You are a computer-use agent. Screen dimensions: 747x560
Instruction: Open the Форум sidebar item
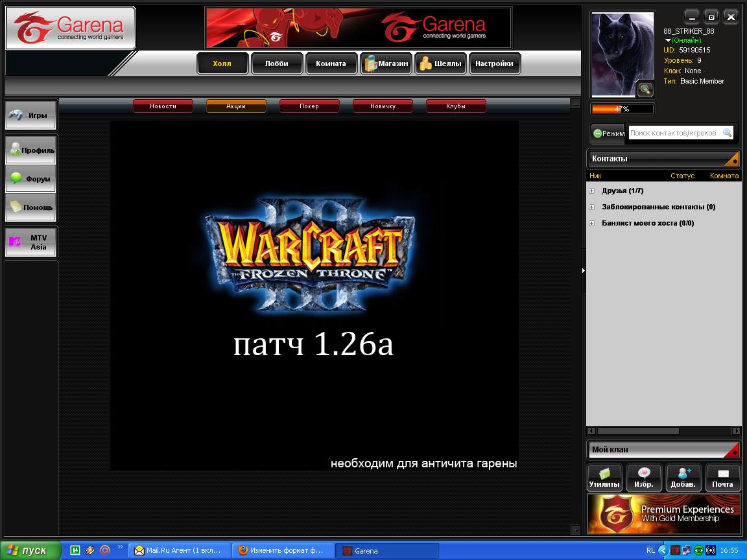tap(31, 179)
